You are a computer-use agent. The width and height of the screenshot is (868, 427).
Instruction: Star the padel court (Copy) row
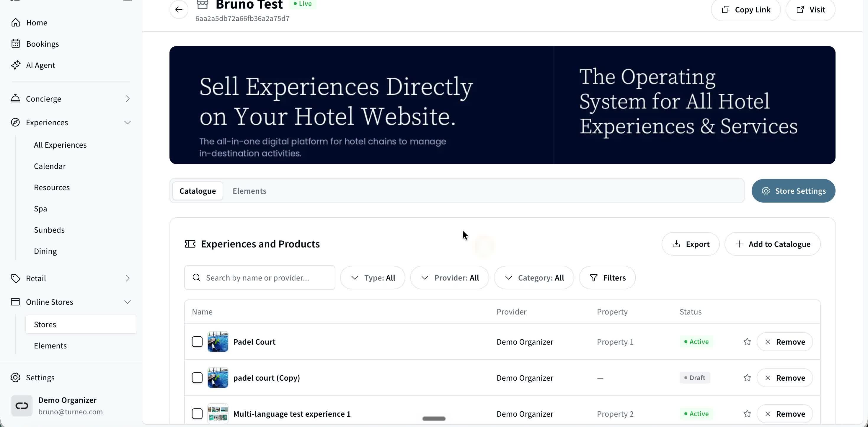(x=747, y=378)
